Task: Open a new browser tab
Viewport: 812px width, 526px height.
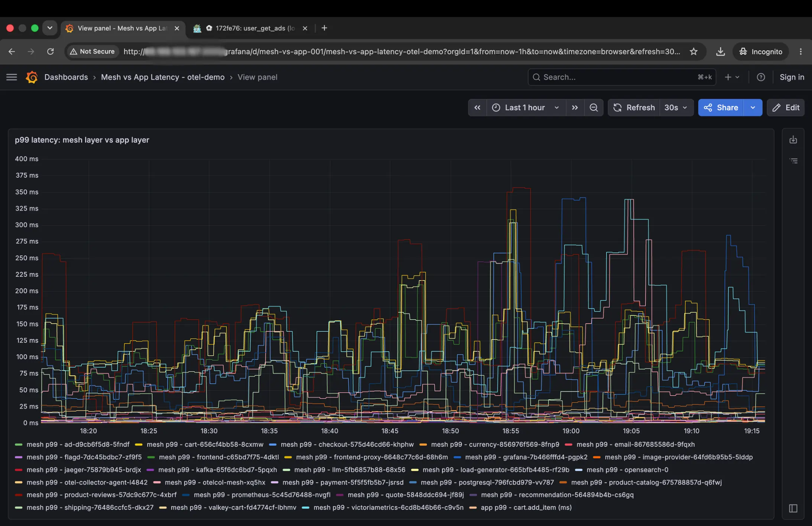Action: click(x=324, y=28)
